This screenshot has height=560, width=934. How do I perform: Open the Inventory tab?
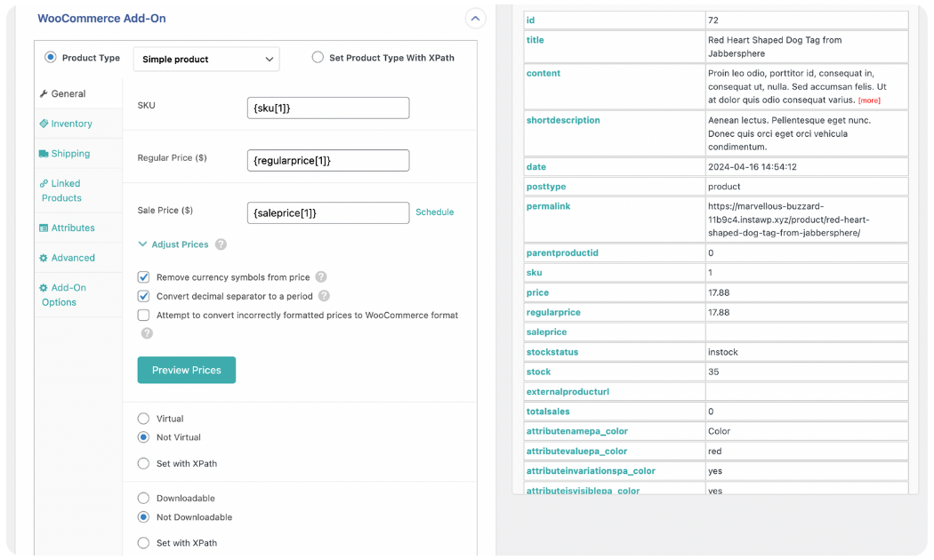click(x=71, y=124)
